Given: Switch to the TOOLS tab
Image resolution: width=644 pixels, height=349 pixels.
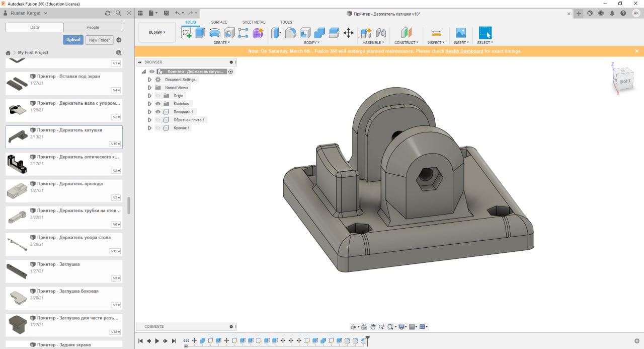Looking at the screenshot, I should point(286,22).
